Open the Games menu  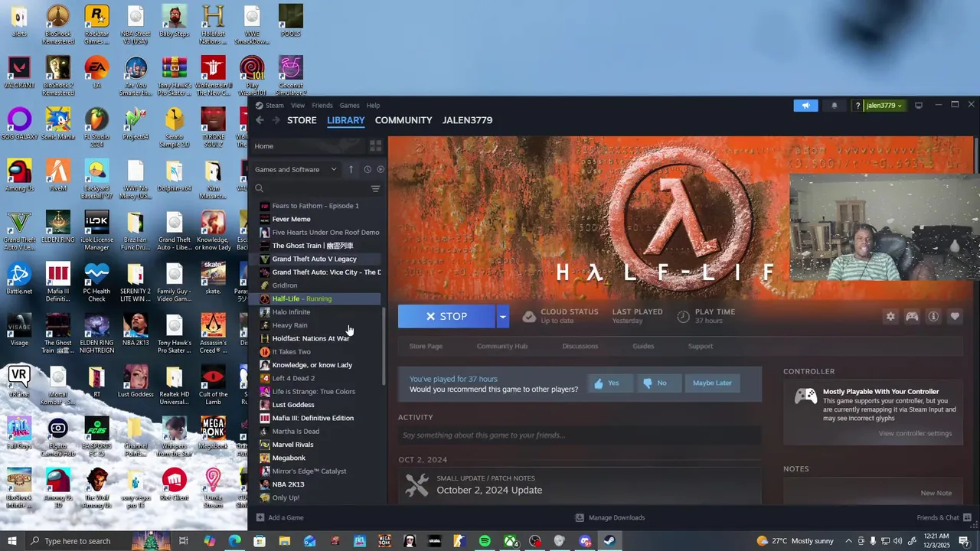point(349,106)
